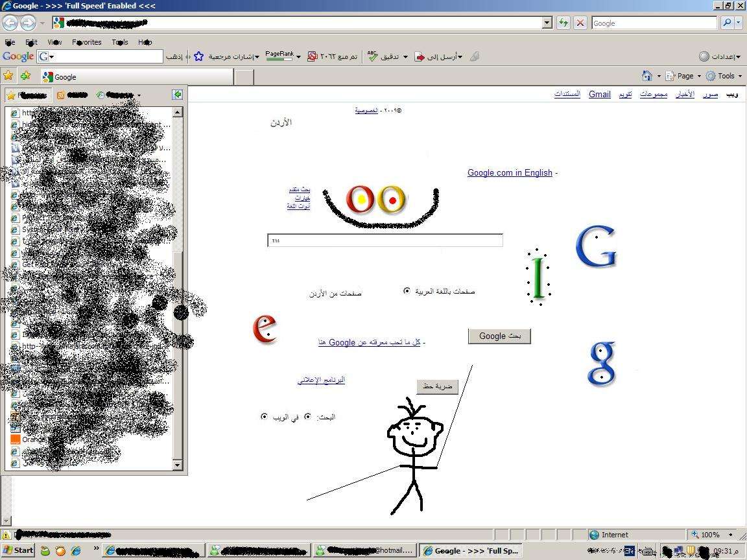The image size is (747, 560).
Task: Refresh the page with green arrows icon
Action: click(x=563, y=23)
